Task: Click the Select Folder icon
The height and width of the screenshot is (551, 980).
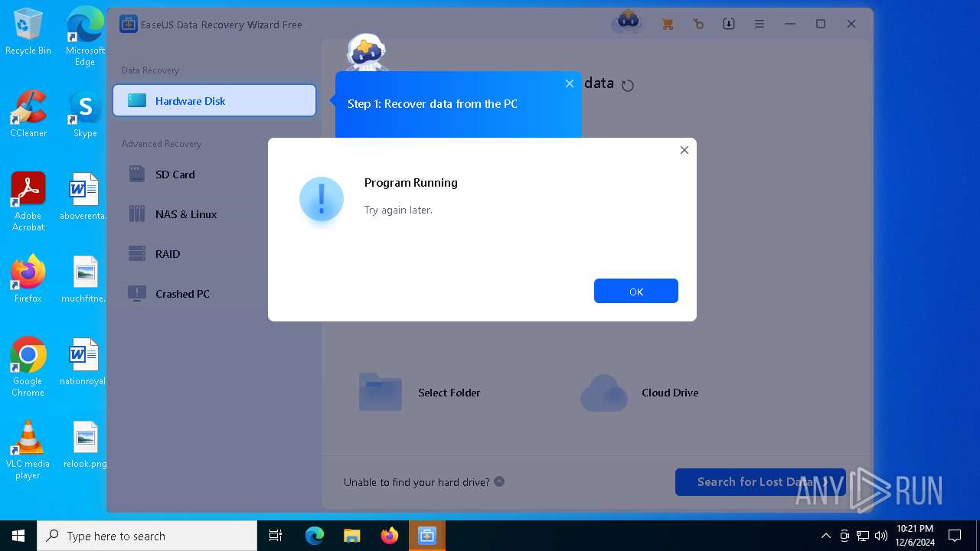Action: pos(381,392)
